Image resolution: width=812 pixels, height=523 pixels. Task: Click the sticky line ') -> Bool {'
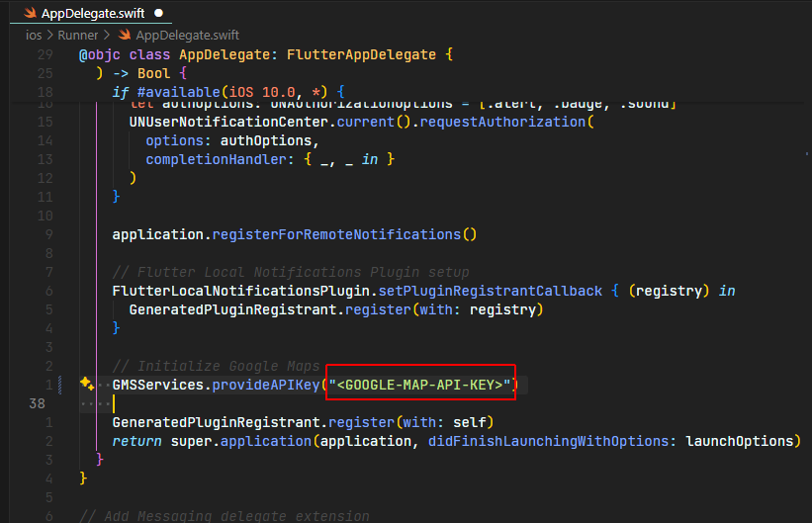pos(141,73)
